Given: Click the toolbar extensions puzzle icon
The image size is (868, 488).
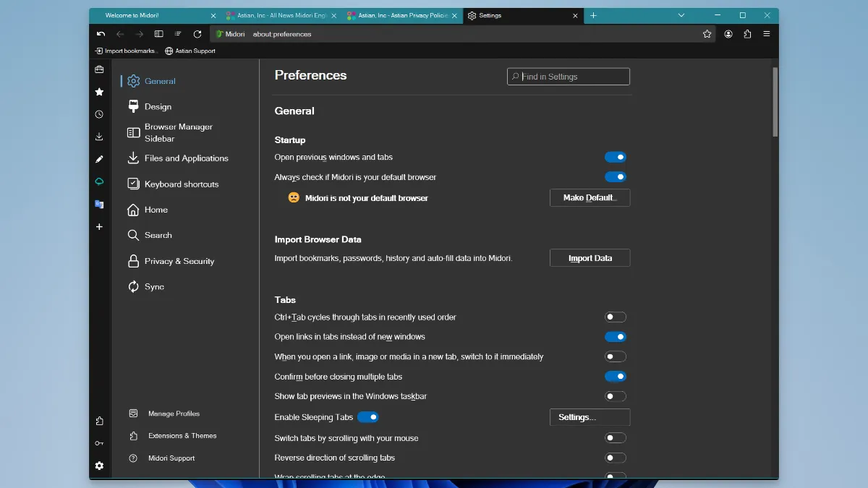Looking at the screenshot, I should (x=747, y=34).
